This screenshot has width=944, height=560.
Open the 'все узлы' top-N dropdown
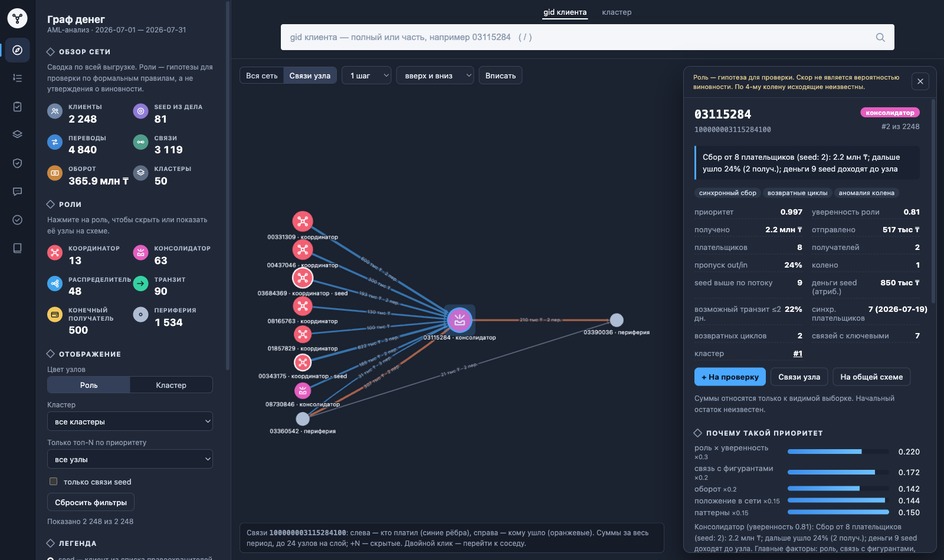click(x=130, y=459)
